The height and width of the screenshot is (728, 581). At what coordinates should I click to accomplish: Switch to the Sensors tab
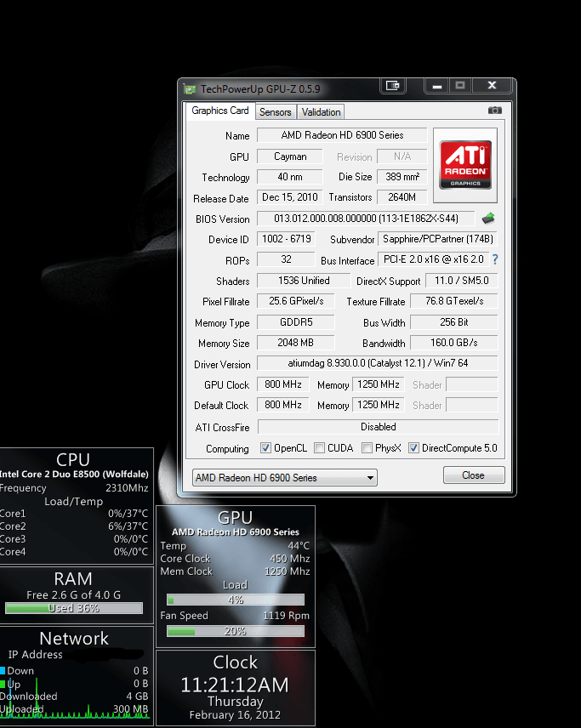coord(276,112)
